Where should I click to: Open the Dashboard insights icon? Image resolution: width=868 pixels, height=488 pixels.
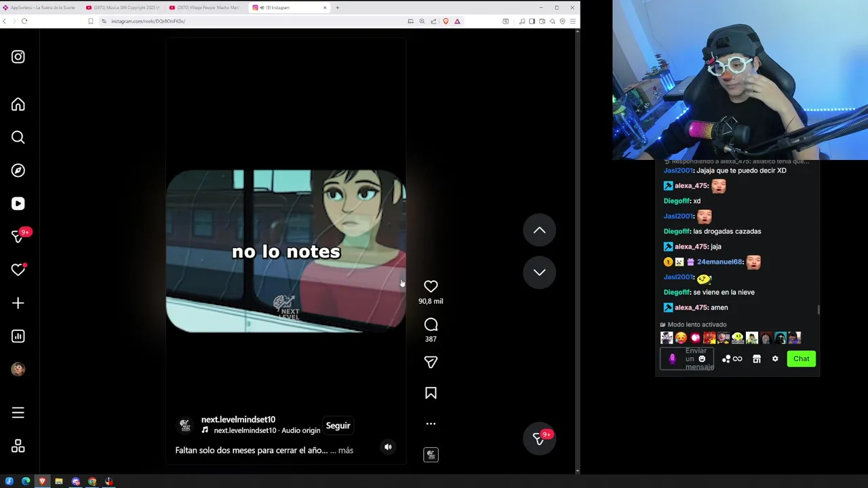click(x=18, y=336)
